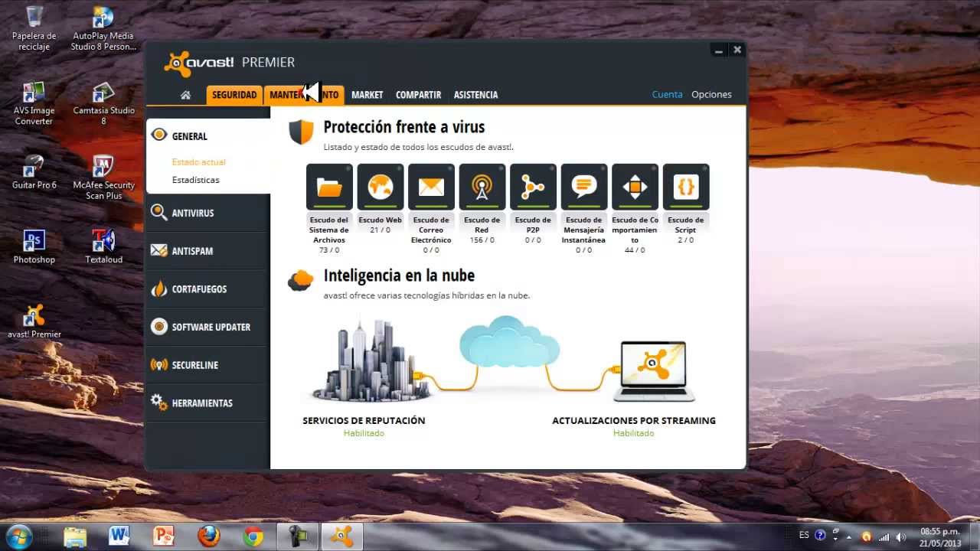Select AVS Image Converter desktop icon

[34, 103]
